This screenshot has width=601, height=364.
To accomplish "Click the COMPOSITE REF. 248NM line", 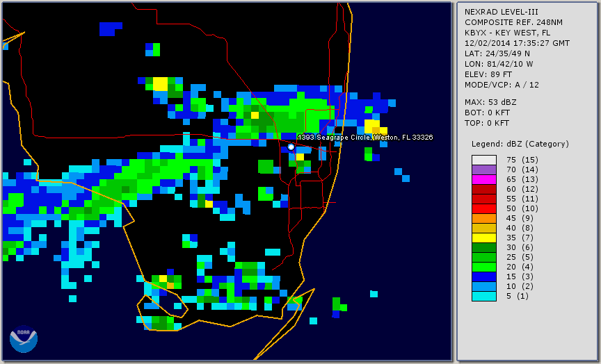I will pyautogui.click(x=513, y=22).
